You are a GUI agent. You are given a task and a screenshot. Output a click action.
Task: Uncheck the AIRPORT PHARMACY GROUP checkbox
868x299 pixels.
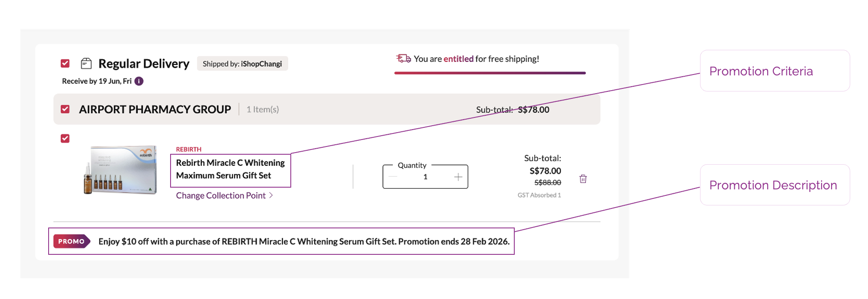coord(65,109)
